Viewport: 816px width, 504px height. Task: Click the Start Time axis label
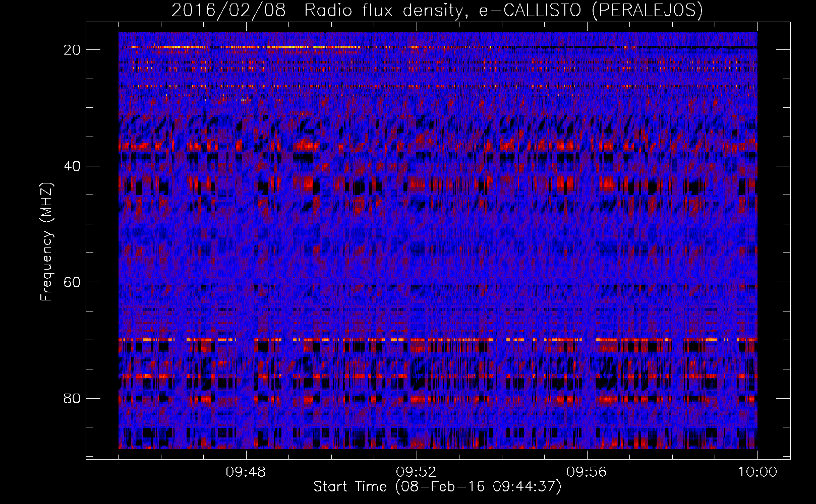click(437, 487)
